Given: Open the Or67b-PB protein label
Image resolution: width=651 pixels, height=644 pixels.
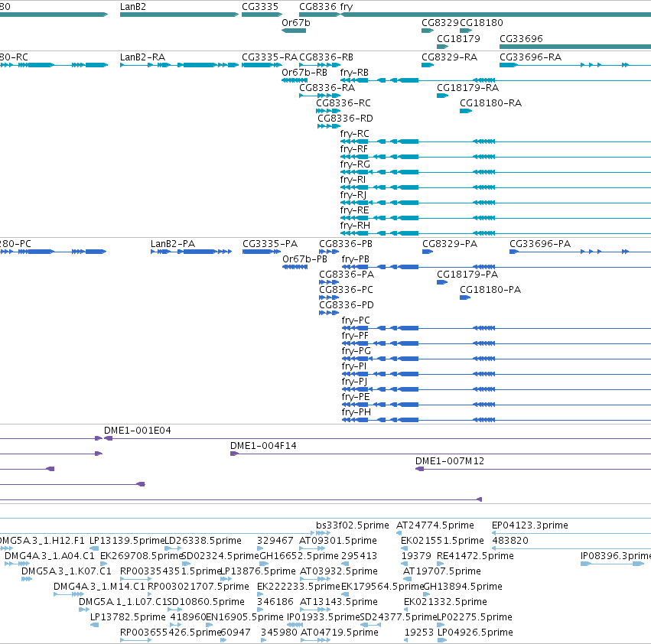Looking at the screenshot, I should tap(304, 259).
